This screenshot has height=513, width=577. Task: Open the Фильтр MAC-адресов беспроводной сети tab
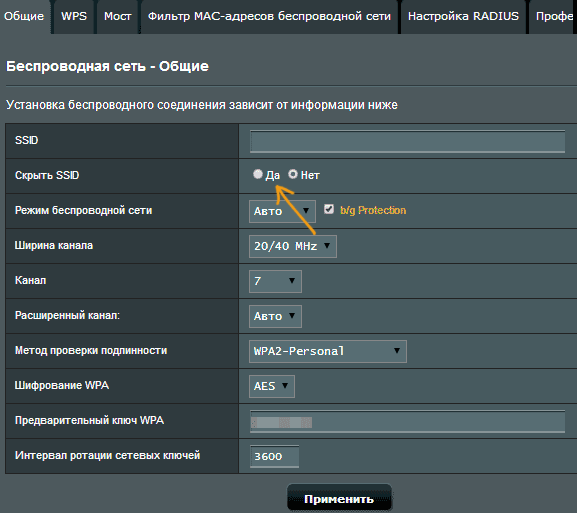pyautogui.click(x=269, y=17)
